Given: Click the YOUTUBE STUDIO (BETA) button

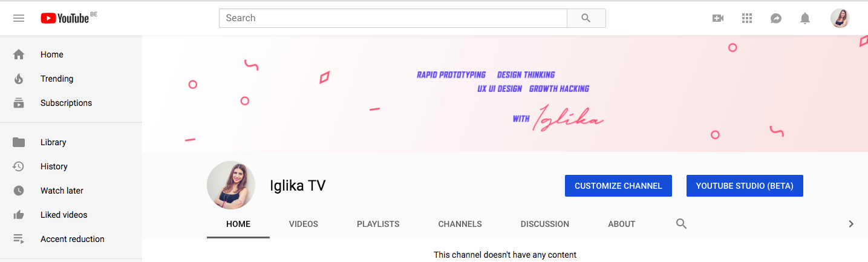Looking at the screenshot, I should [x=745, y=186].
